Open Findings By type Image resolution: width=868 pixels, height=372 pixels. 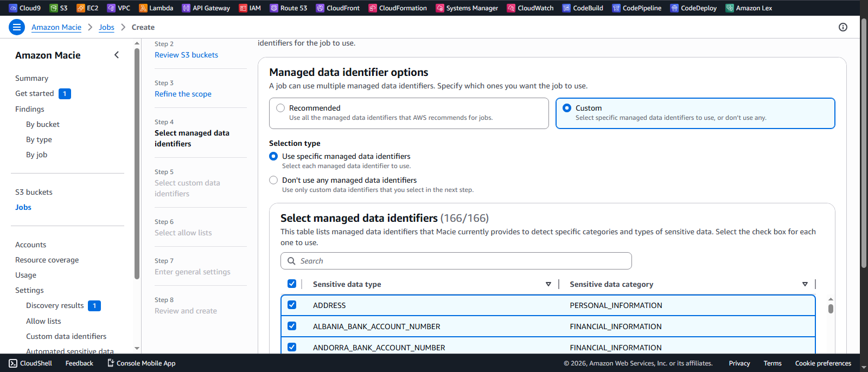tap(39, 139)
